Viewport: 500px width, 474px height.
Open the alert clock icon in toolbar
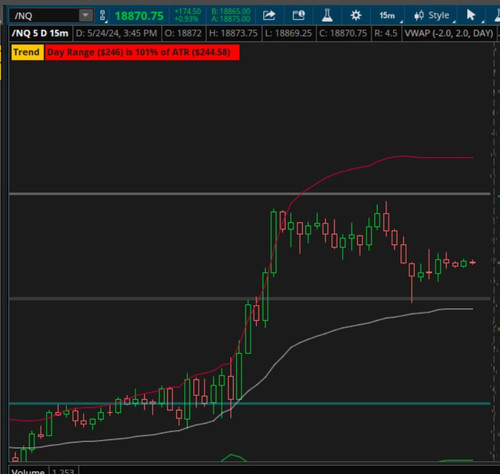pyautogui.click(x=298, y=15)
